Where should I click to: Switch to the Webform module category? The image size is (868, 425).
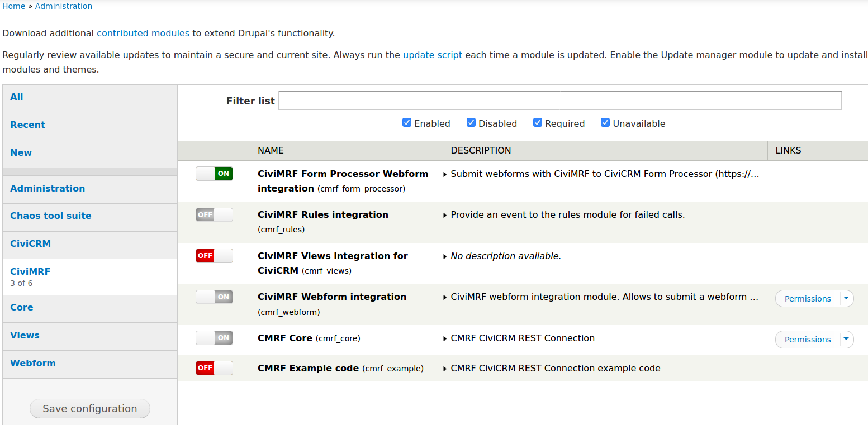[x=33, y=363]
